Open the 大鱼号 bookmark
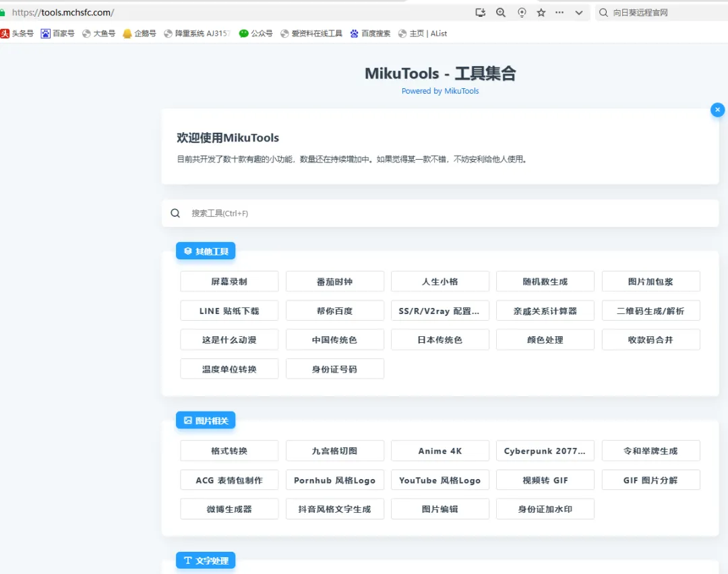The width and height of the screenshot is (728, 574). 98,34
